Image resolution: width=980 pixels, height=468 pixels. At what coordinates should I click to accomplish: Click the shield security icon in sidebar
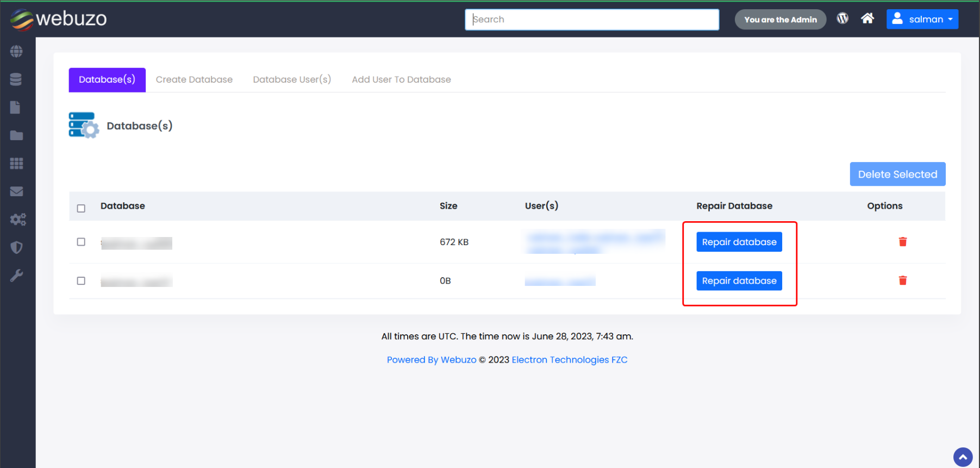click(x=16, y=248)
